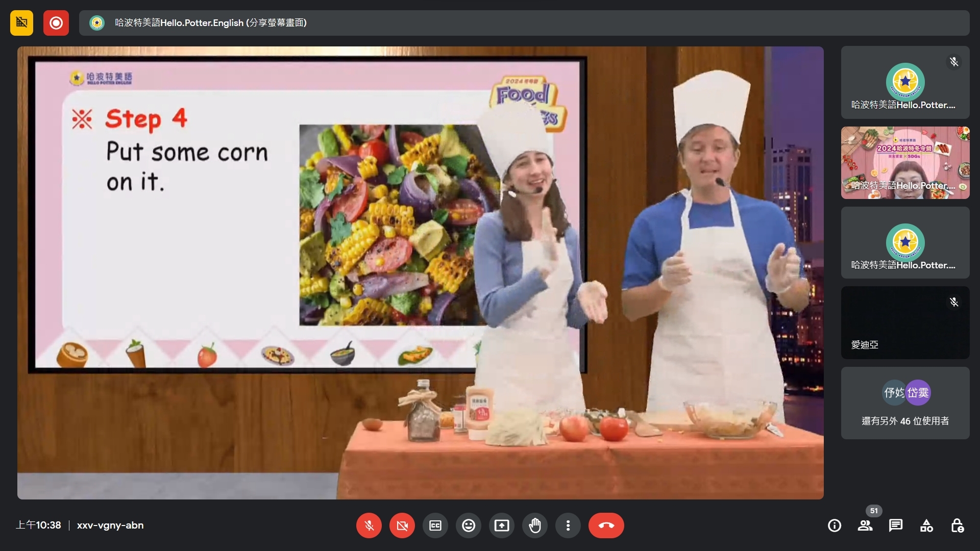Select participant tile with pink food banner
The width and height of the screenshot is (980, 551).
pos(905,163)
